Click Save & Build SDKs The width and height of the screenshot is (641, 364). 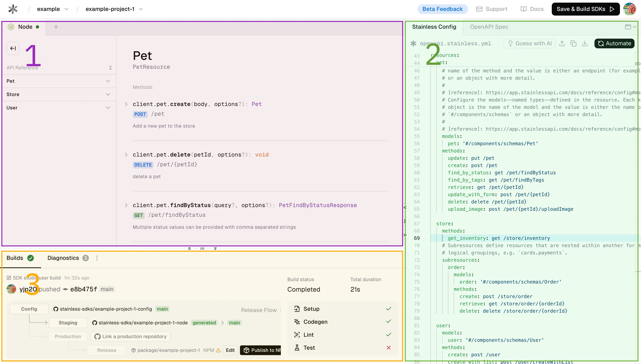(585, 9)
